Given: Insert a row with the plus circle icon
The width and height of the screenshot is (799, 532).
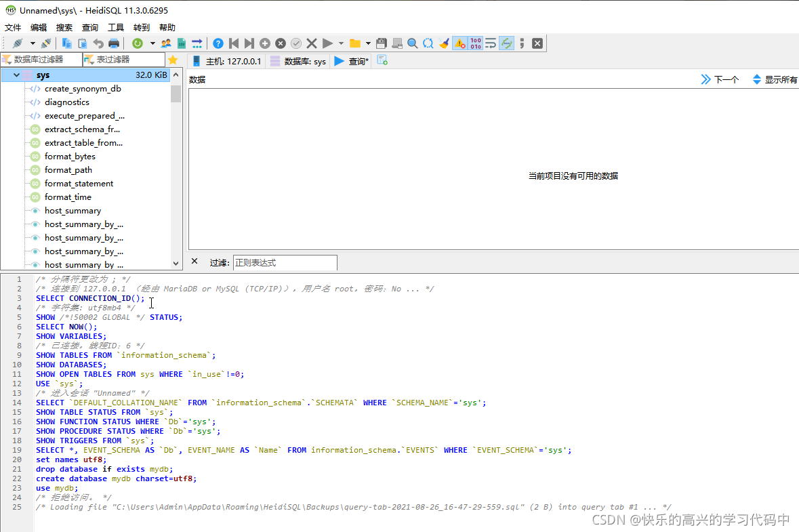Looking at the screenshot, I should coord(265,43).
